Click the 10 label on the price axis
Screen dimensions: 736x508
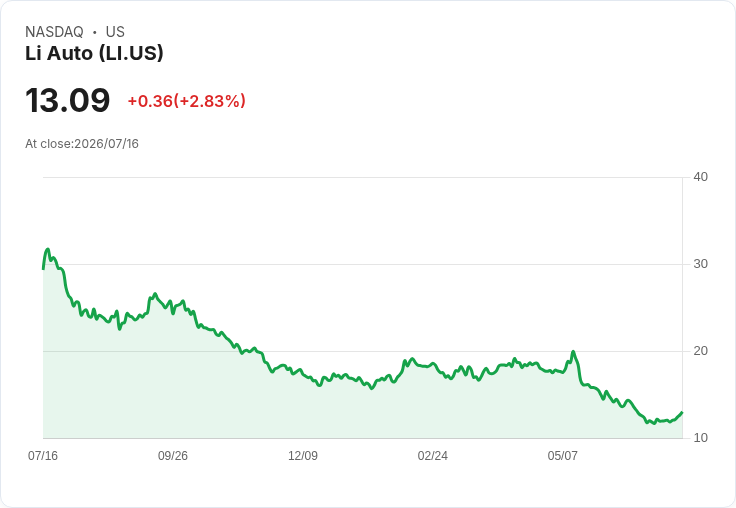[x=700, y=438]
